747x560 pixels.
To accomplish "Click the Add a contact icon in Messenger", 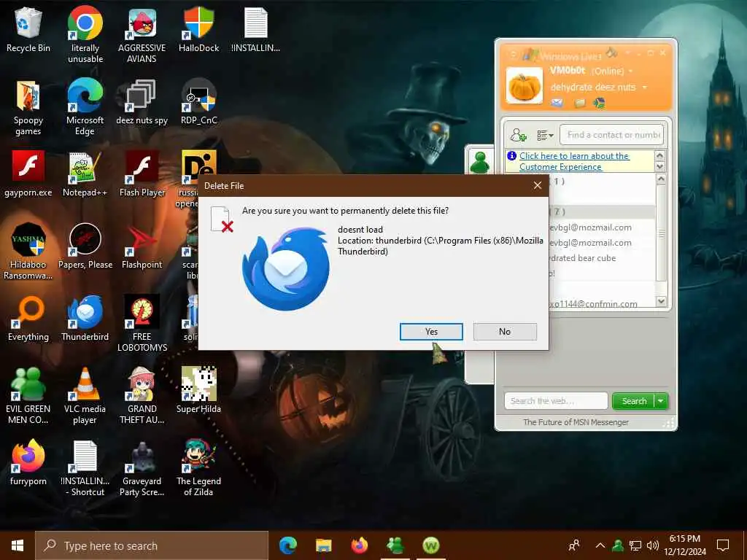I will click(x=519, y=135).
